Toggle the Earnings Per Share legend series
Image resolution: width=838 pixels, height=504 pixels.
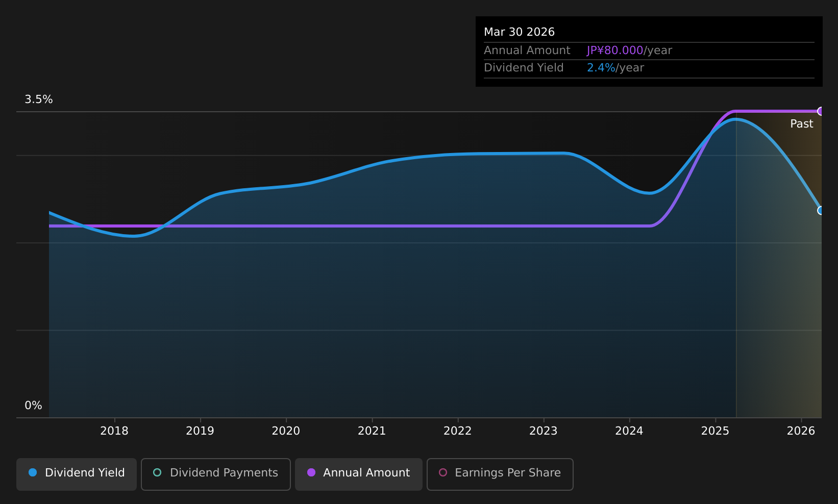click(500, 474)
